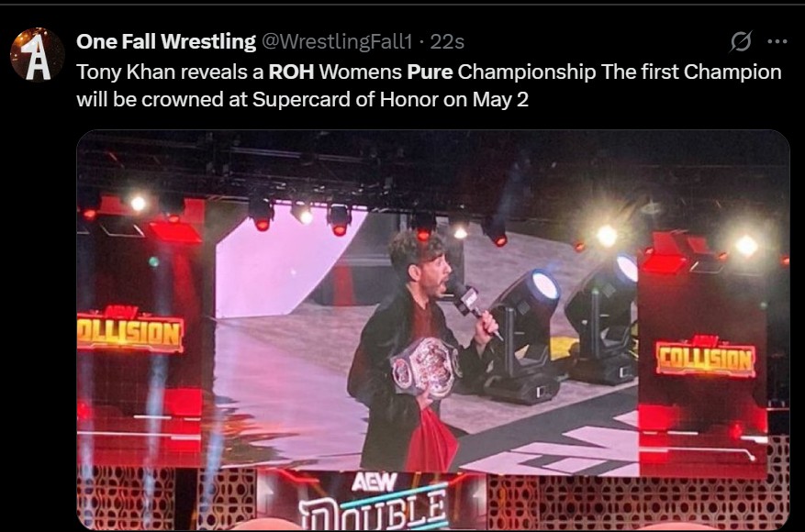Click the Womens word in the post
The image size is (805, 532).
tap(361, 72)
